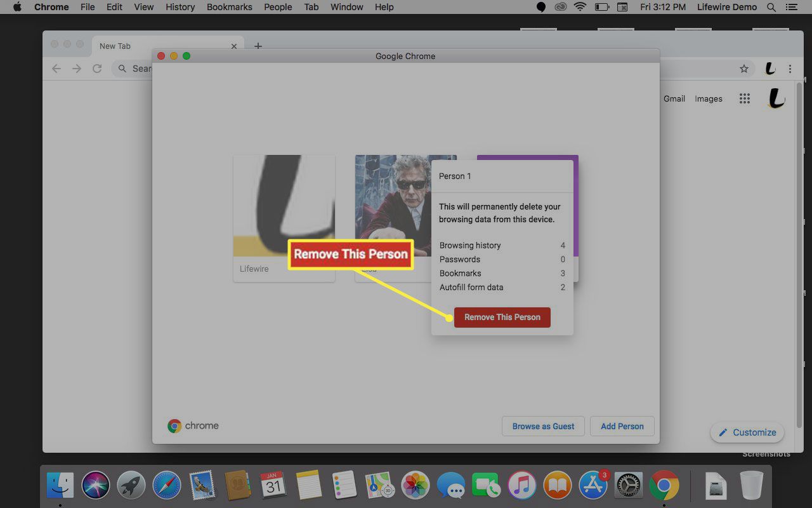
Task: Click the Wi-Fi status icon
Action: 580,7
